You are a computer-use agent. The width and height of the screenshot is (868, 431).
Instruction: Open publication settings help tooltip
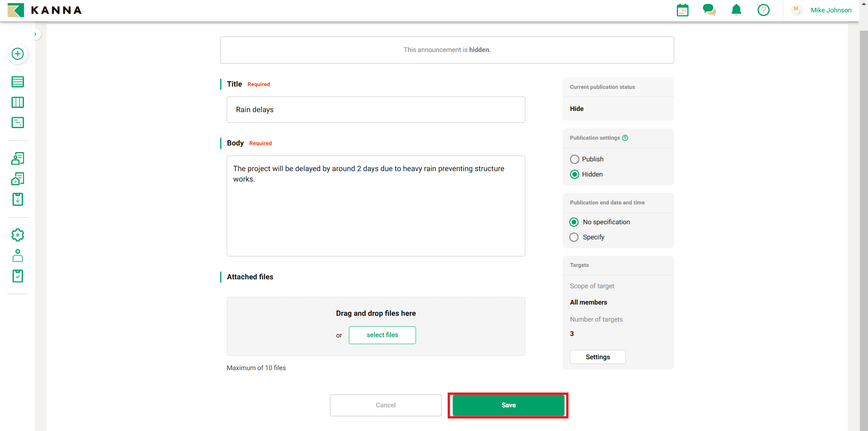[626, 138]
